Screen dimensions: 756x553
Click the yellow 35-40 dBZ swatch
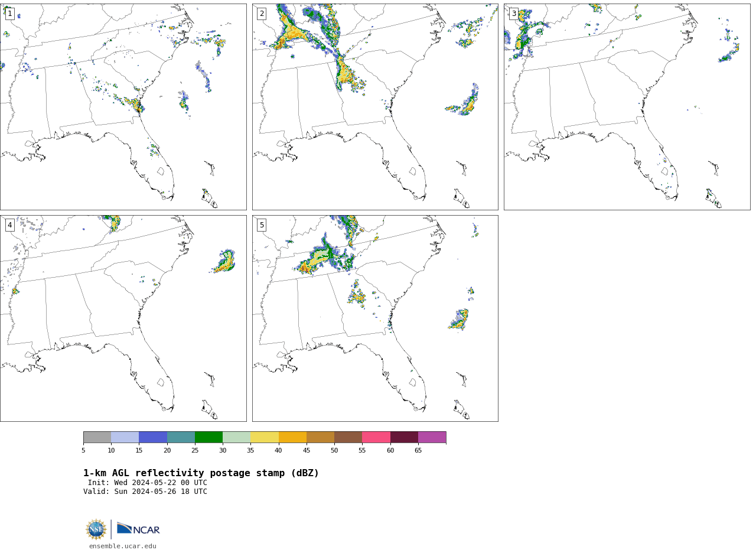265,437
